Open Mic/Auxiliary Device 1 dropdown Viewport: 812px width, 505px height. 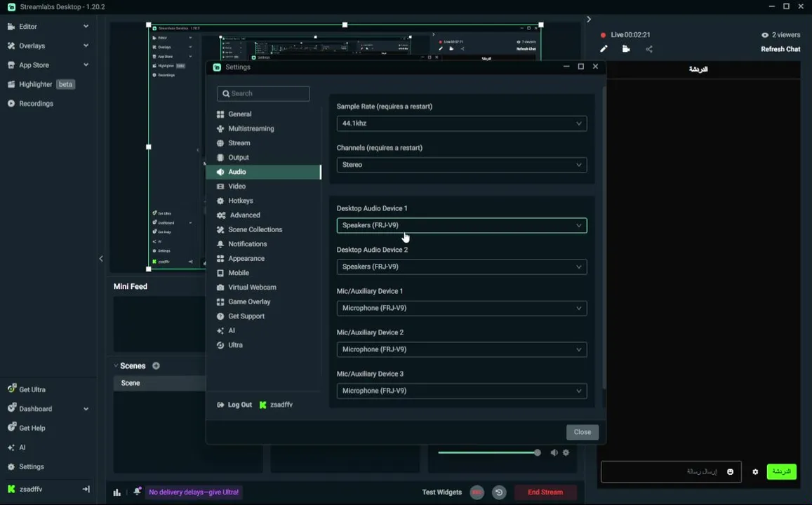point(461,309)
